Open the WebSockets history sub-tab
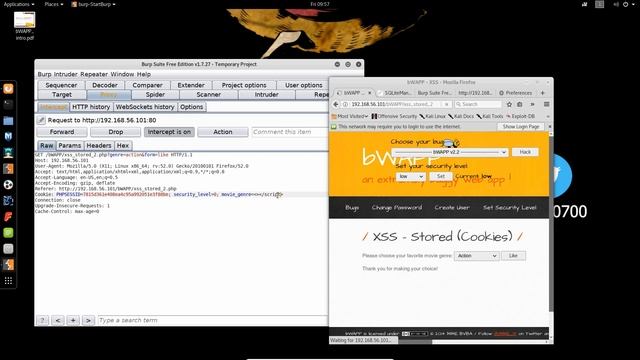This screenshot has height=360, width=640. (145, 107)
